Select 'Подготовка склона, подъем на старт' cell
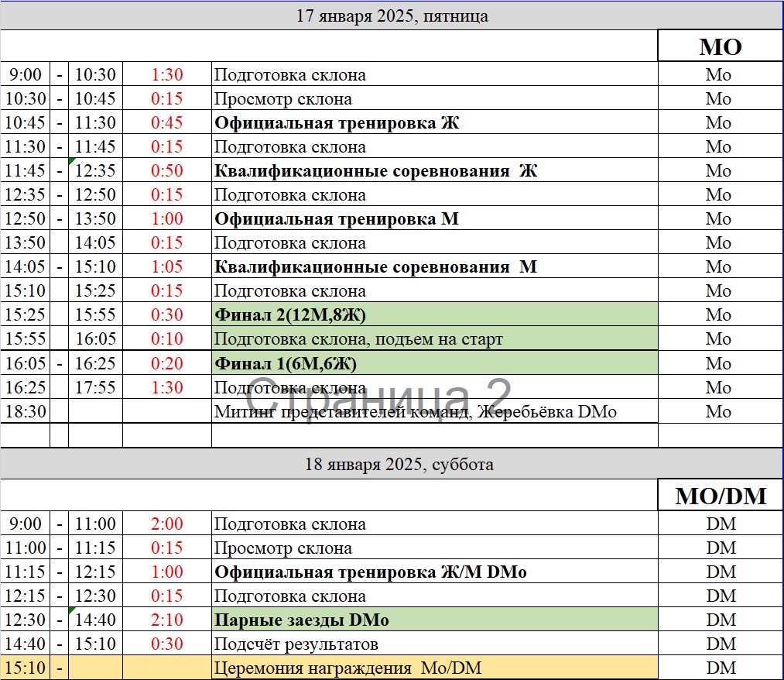Screen dimensions: 784x680 (x=434, y=338)
